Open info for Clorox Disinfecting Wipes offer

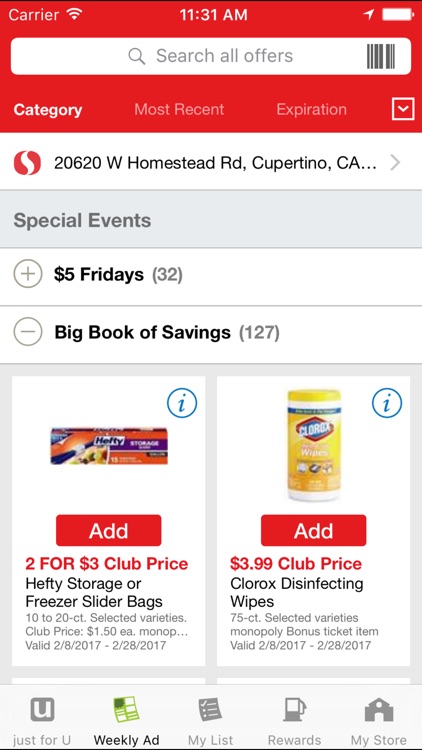[387, 404]
